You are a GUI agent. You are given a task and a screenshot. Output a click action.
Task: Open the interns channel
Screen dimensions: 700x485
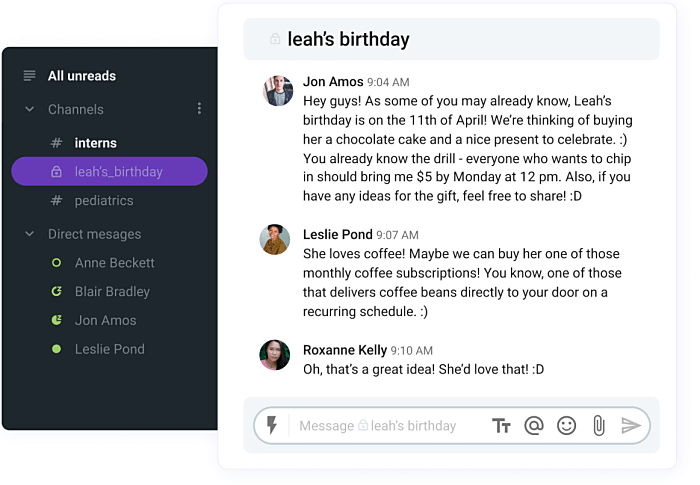click(95, 143)
